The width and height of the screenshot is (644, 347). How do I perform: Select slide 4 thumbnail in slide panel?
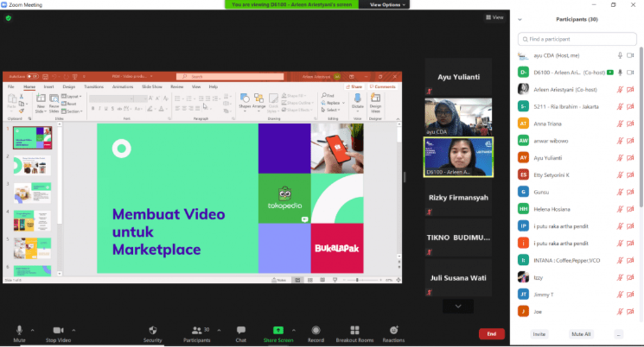tap(32, 221)
